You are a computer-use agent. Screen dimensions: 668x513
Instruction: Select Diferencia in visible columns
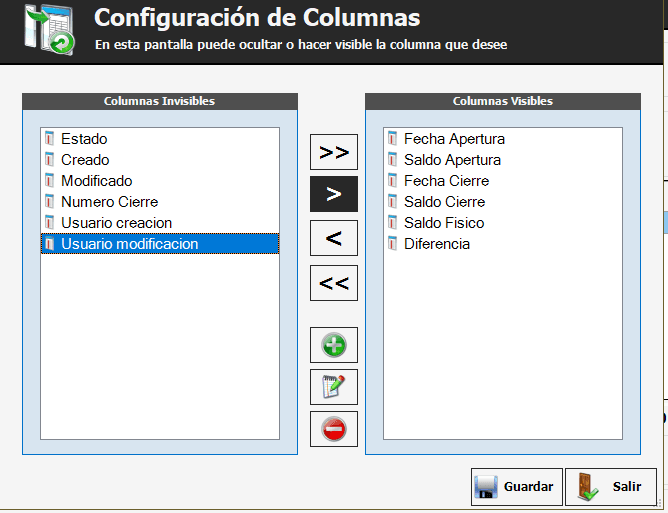coord(436,244)
